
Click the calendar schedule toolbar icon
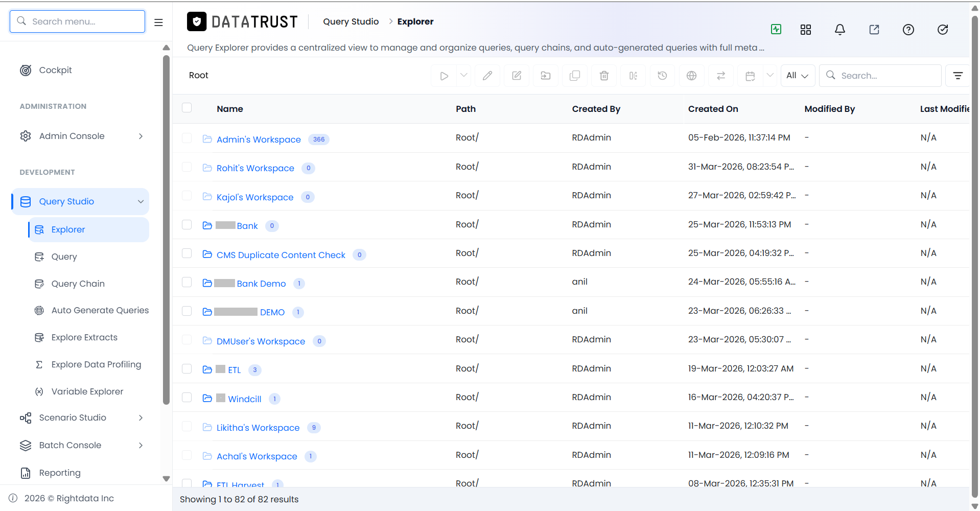[x=750, y=76]
